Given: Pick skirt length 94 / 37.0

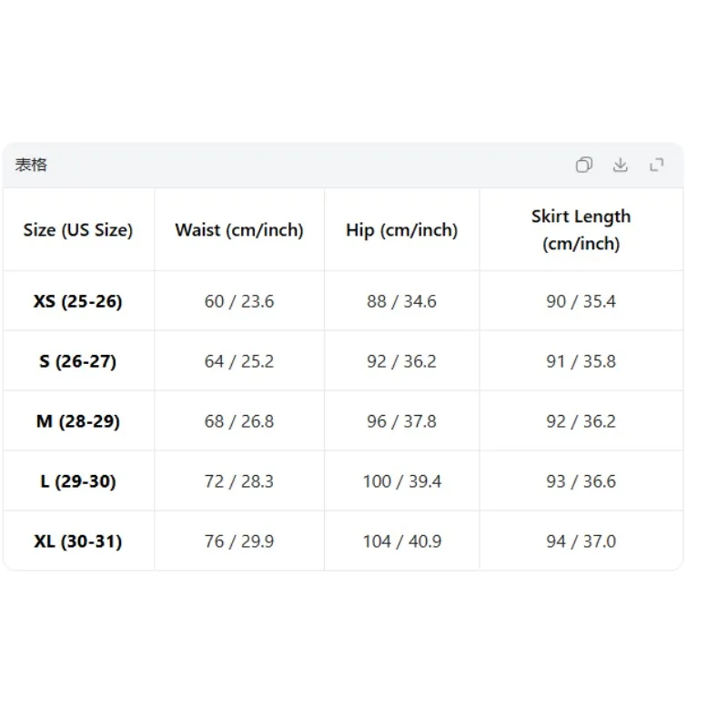Looking at the screenshot, I should [581, 541].
